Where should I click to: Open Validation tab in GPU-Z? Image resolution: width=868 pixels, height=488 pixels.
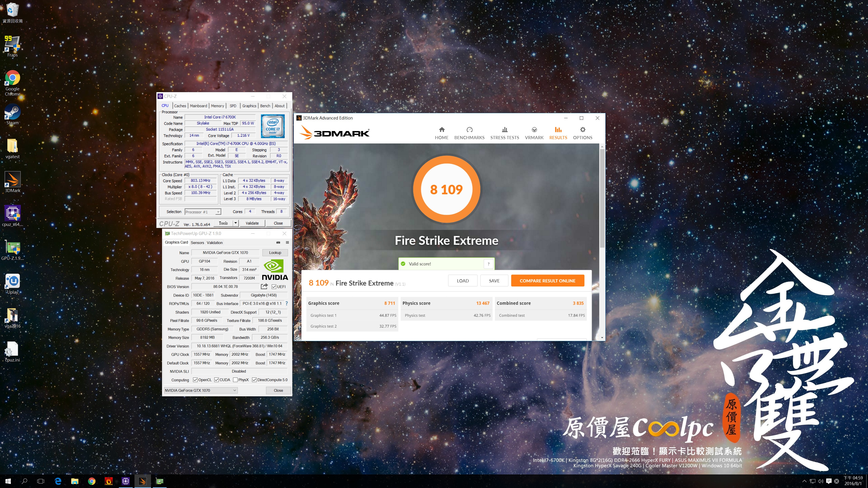[215, 242]
